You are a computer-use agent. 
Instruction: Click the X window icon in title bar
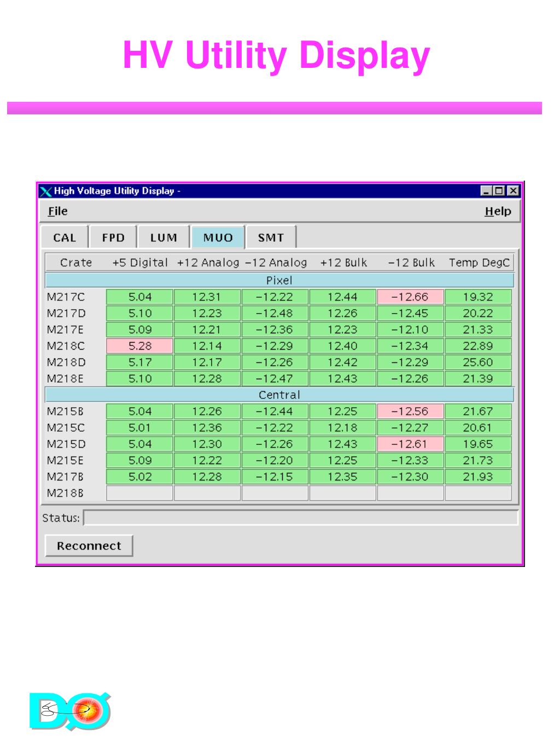pyautogui.click(x=46, y=191)
